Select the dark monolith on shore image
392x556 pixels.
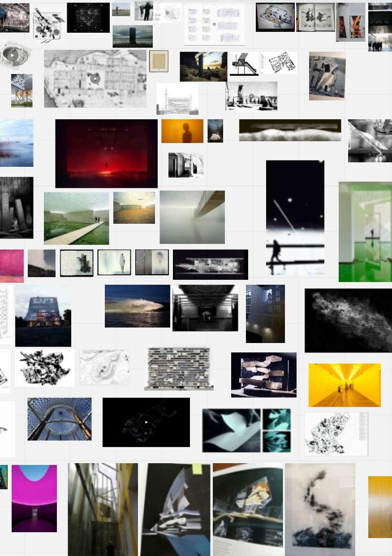(x=133, y=36)
